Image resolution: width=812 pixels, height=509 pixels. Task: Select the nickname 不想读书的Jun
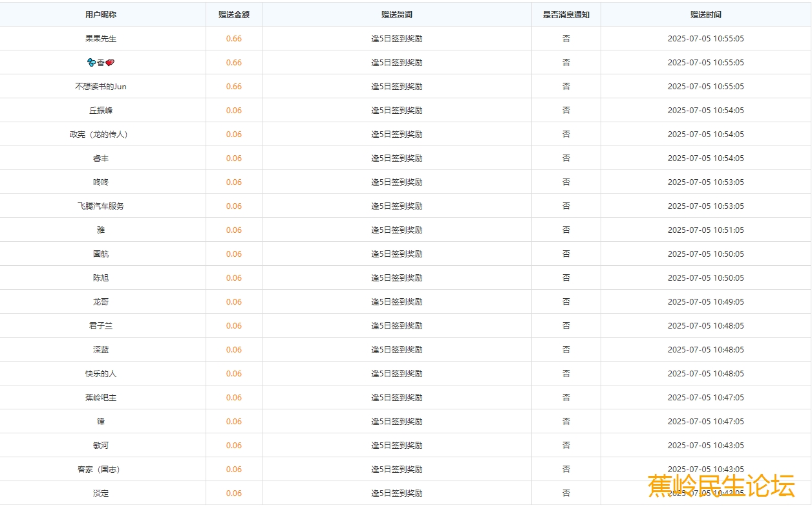pos(101,87)
